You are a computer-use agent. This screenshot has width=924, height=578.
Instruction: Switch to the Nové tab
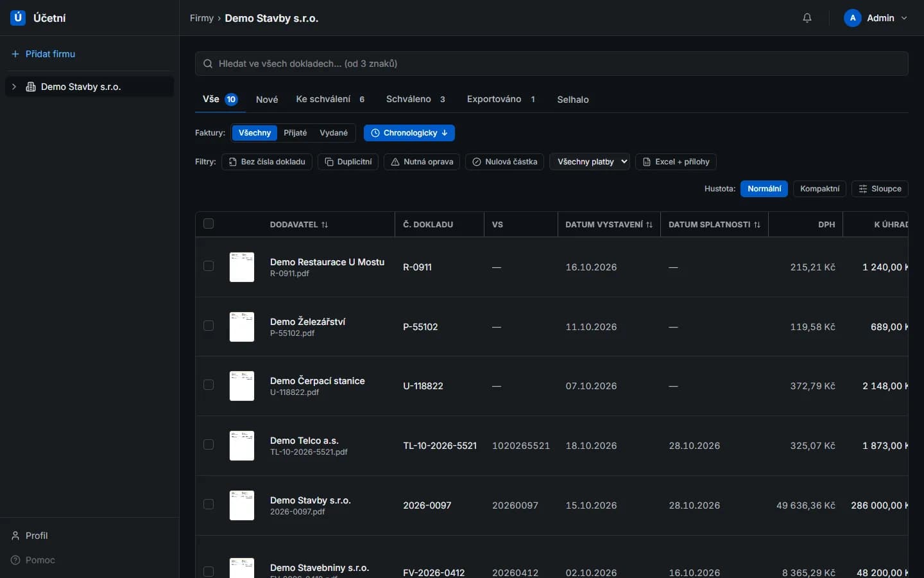click(x=267, y=100)
